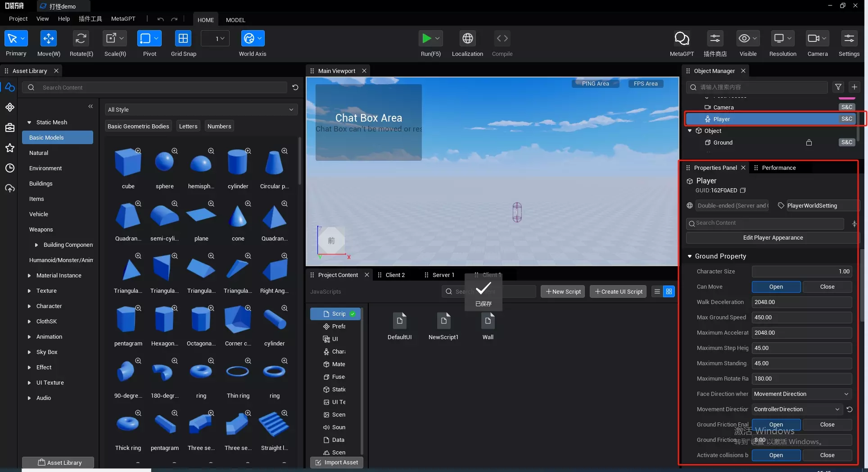
Task: Open the All Style dropdown
Action: (x=201, y=109)
